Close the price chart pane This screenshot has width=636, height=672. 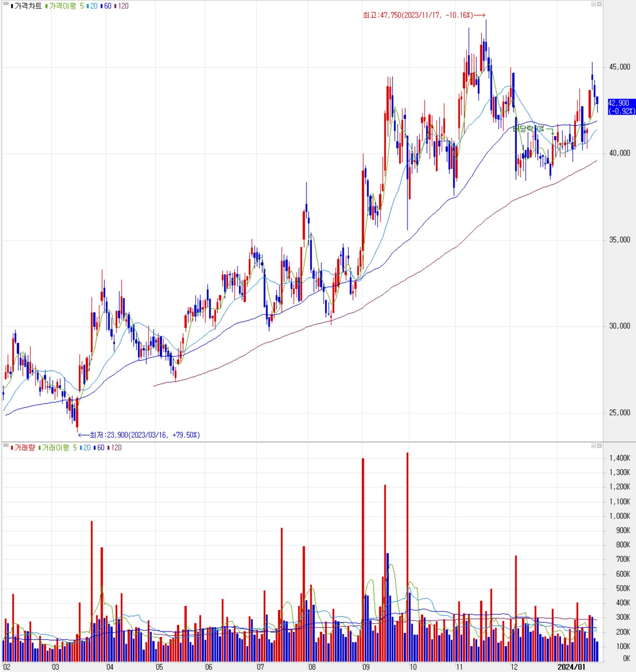[599, 4]
